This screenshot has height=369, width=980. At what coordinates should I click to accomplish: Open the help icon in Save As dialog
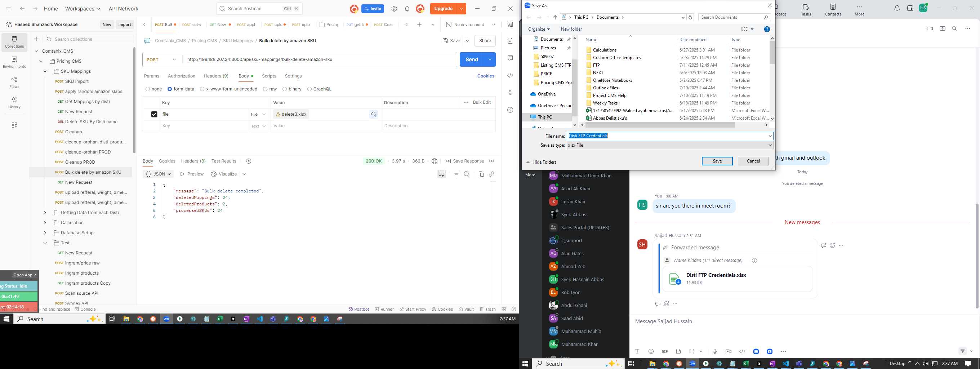(767, 29)
